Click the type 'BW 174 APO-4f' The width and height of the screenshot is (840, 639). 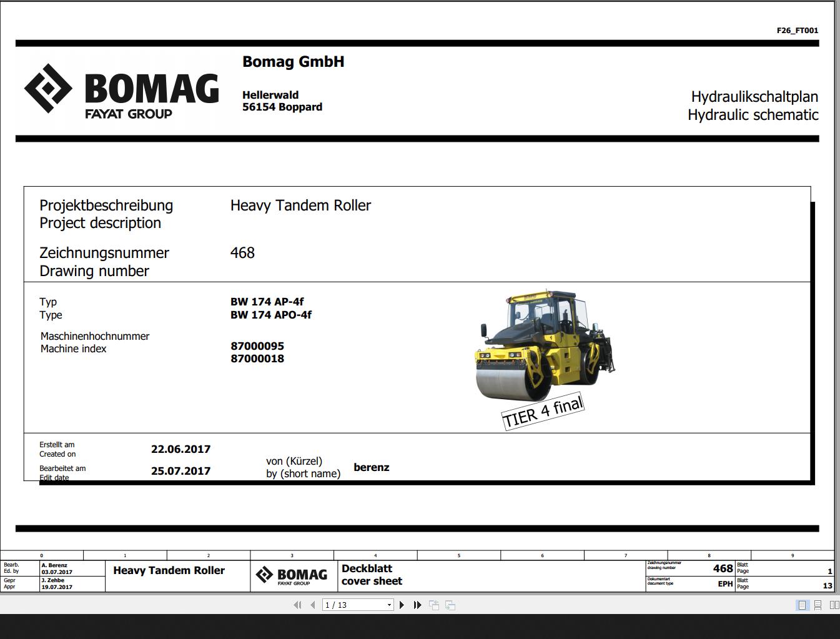click(271, 315)
